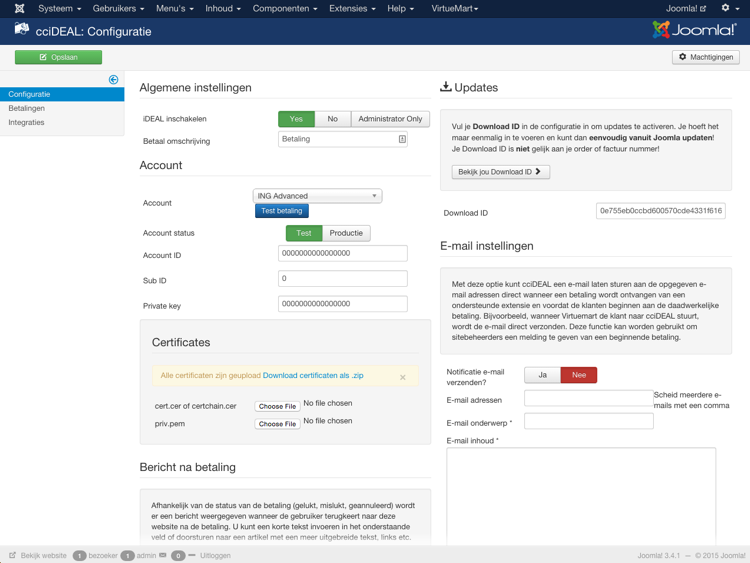Screen dimensions: 750x563
Task: Click the Joomla logo icon in menu bar
Action: pos(19,8)
